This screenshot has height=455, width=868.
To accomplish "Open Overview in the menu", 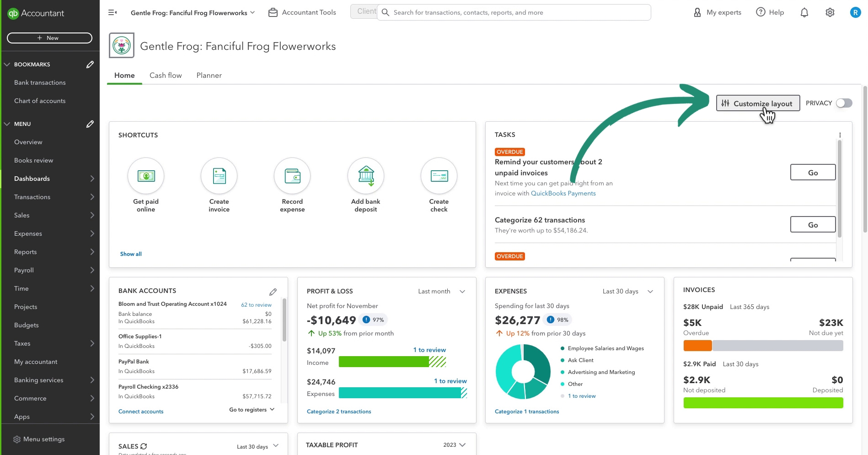I will [28, 142].
